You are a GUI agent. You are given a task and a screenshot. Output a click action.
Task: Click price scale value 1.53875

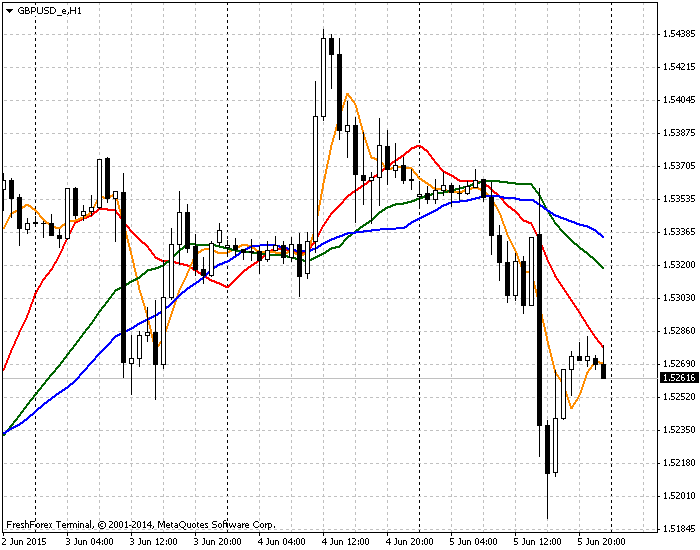coord(679,133)
